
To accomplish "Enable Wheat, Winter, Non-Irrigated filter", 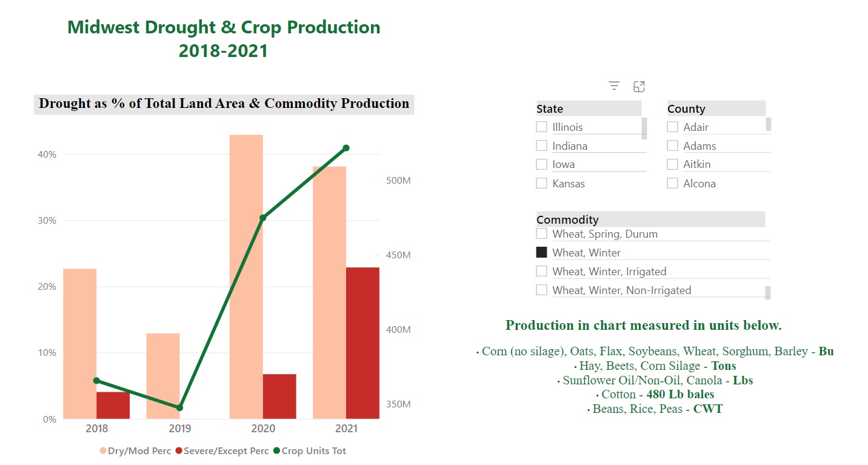I will (541, 290).
